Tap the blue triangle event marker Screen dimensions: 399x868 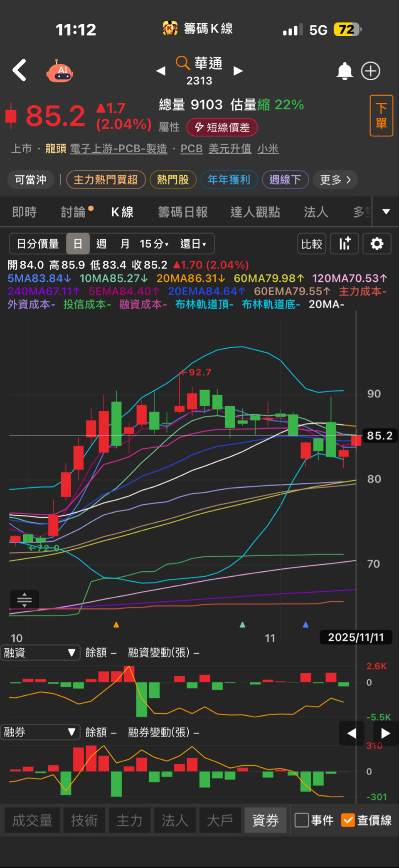click(306, 625)
